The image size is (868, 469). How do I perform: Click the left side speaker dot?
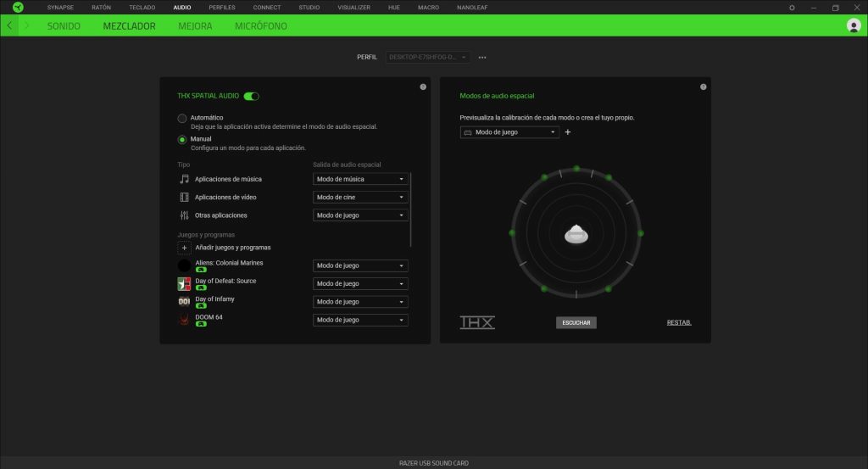[x=511, y=233]
